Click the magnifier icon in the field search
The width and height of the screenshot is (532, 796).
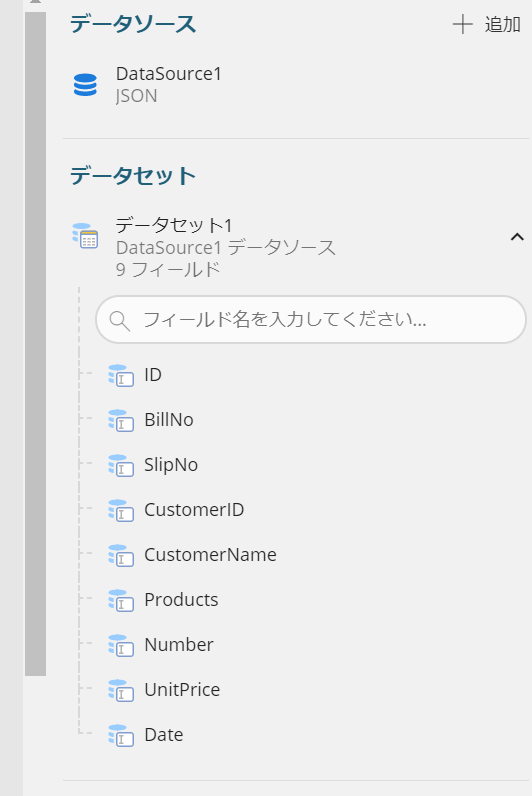[x=120, y=321]
